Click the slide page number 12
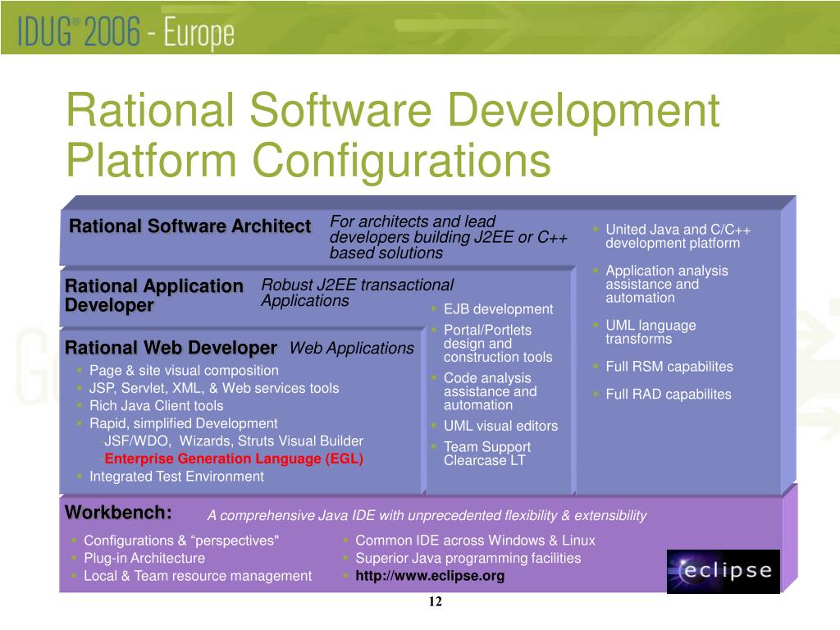 [x=435, y=601]
